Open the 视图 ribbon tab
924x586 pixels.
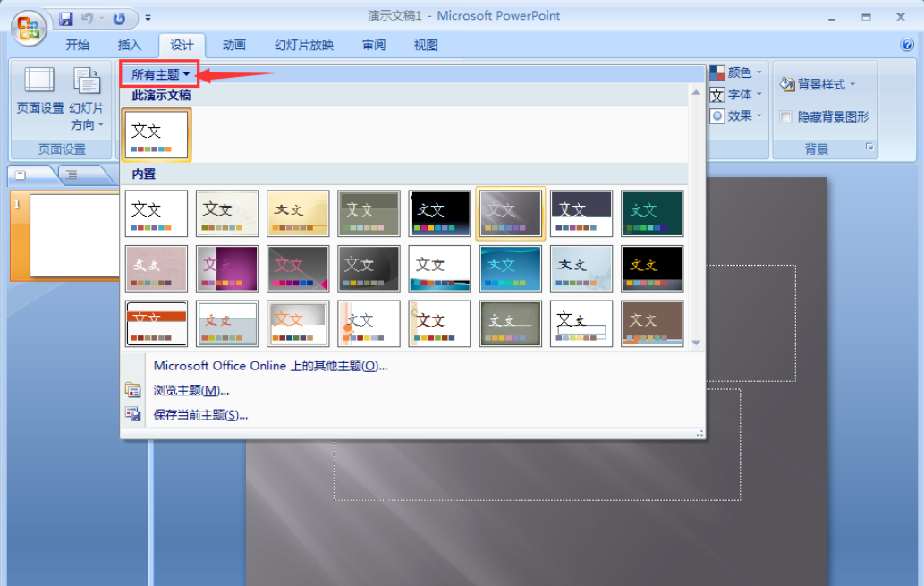pyautogui.click(x=426, y=45)
